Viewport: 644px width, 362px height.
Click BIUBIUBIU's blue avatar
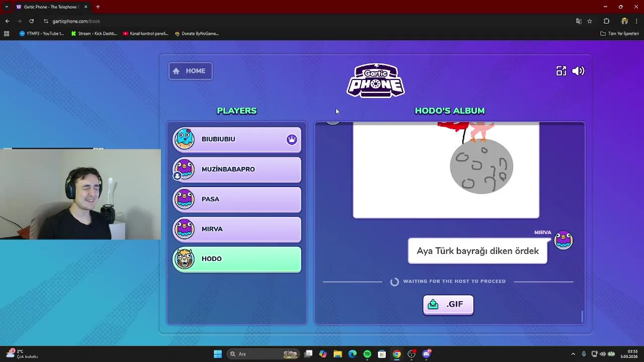coord(185,139)
